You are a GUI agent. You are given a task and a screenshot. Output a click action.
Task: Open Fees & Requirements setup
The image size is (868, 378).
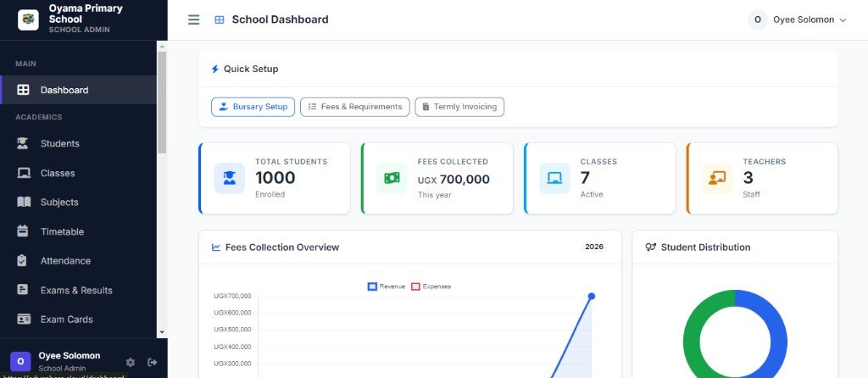pyautogui.click(x=355, y=107)
